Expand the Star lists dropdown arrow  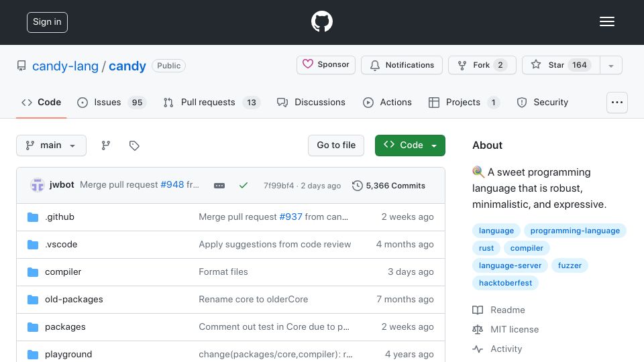coord(611,65)
